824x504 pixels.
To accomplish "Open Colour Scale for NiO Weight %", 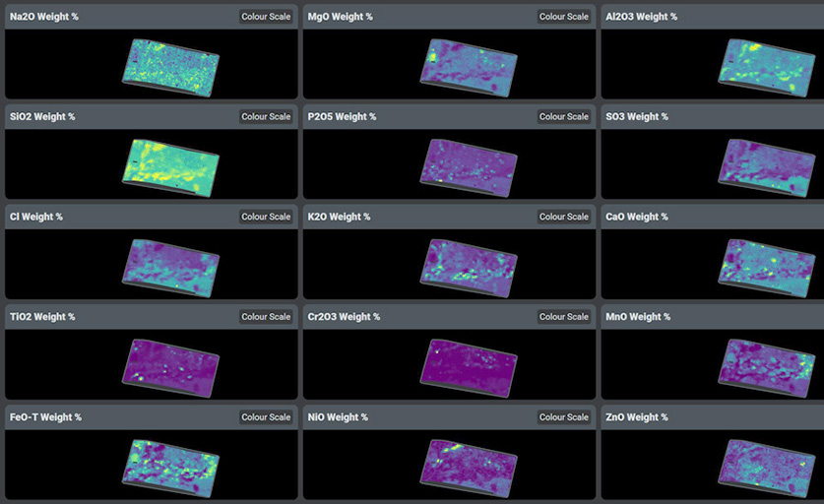I will (x=564, y=416).
